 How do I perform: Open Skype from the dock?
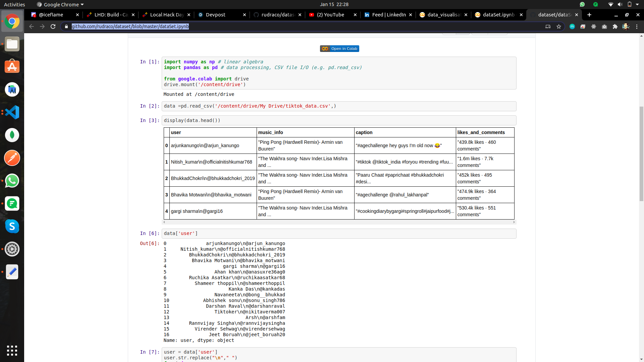point(12,226)
